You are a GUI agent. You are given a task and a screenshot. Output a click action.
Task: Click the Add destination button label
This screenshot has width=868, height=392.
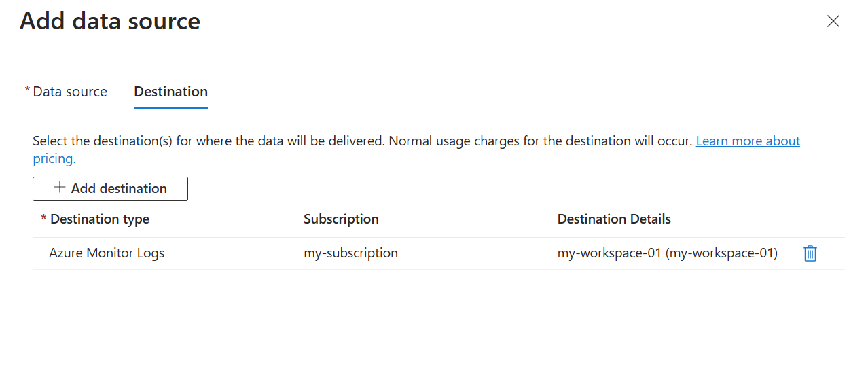point(119,188)
